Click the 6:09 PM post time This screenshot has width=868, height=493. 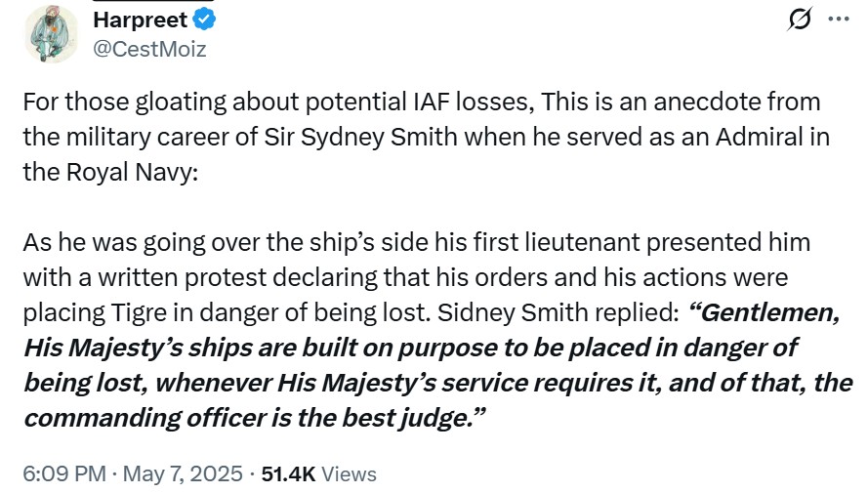(63, 473)
